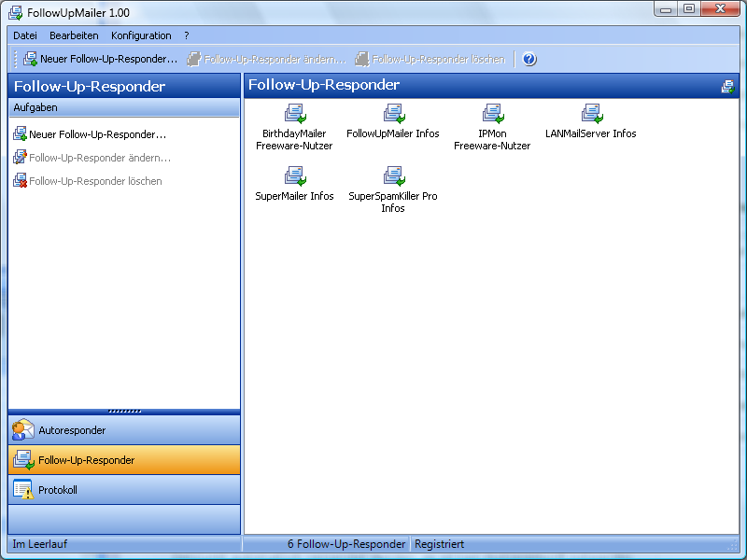Switch to the Follow-Up-Responder section
Viewport: 747px width, 560px height.
[x=124, y=460]
